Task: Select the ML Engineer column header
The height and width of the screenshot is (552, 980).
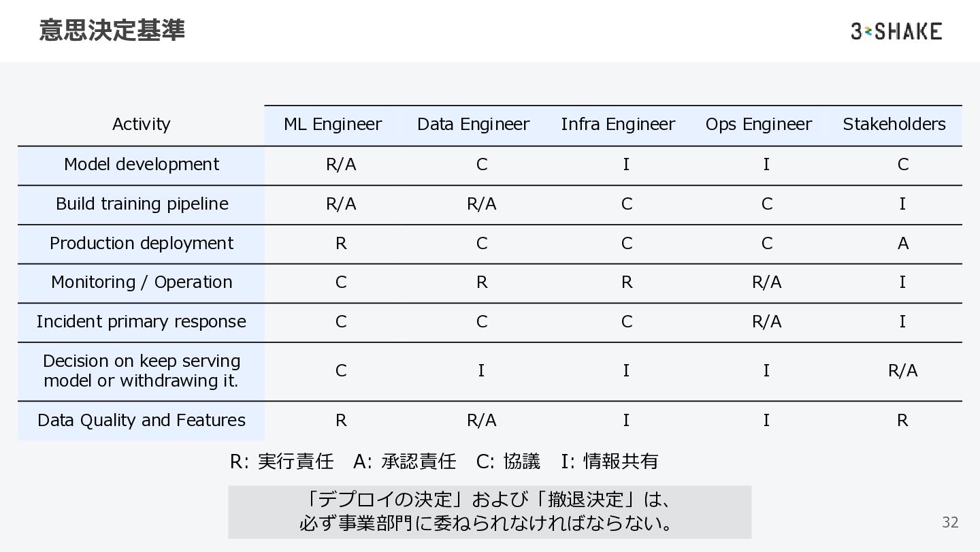Action: (x=333, y=125)
